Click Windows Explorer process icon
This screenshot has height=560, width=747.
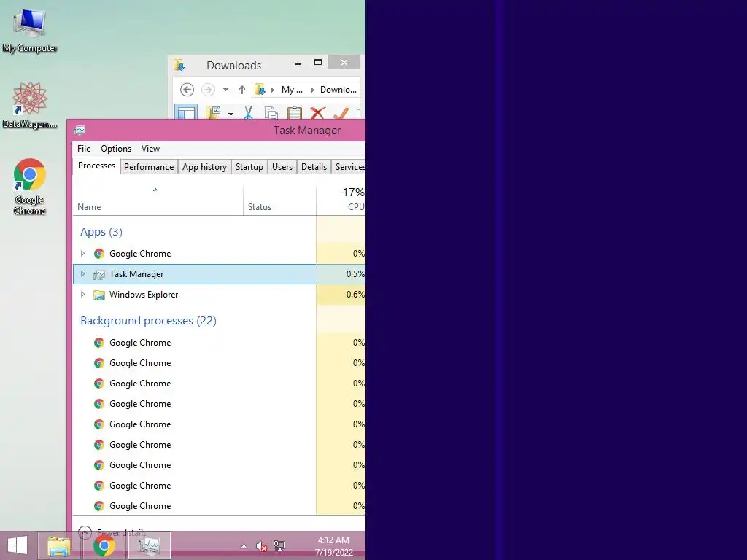point(99,295)
